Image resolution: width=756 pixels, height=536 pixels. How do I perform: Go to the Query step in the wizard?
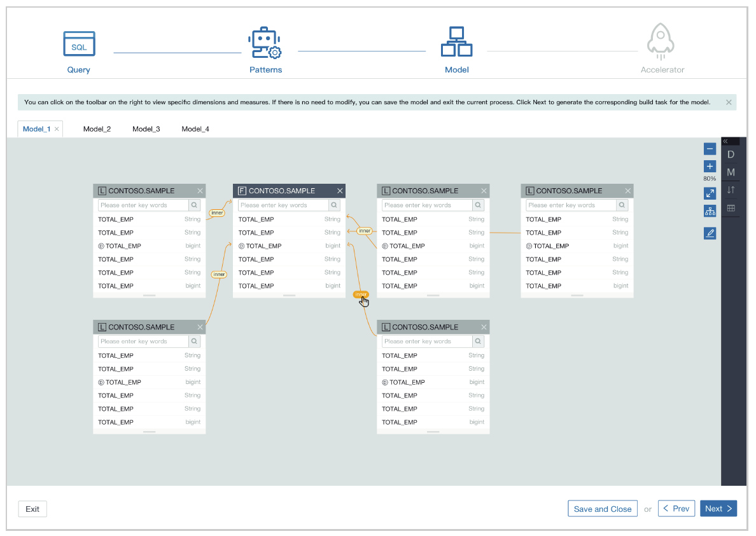point(79,52)
